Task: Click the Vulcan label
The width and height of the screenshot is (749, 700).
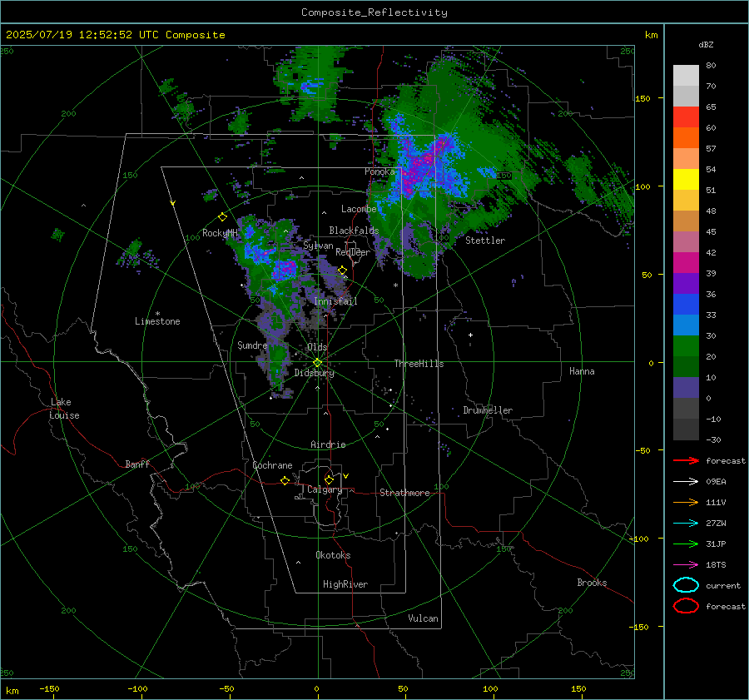Action: 423,618
